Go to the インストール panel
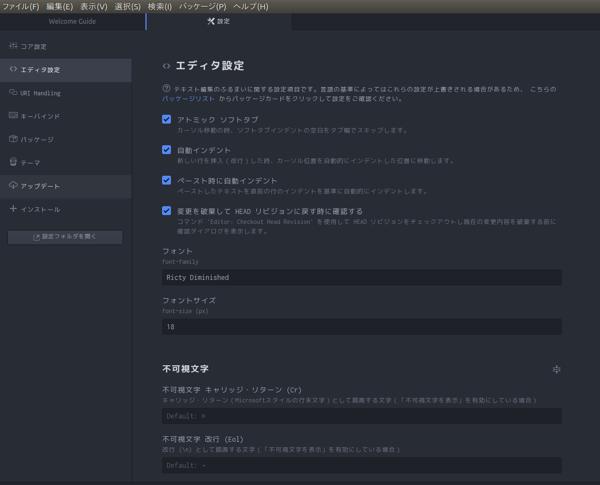 66,210
